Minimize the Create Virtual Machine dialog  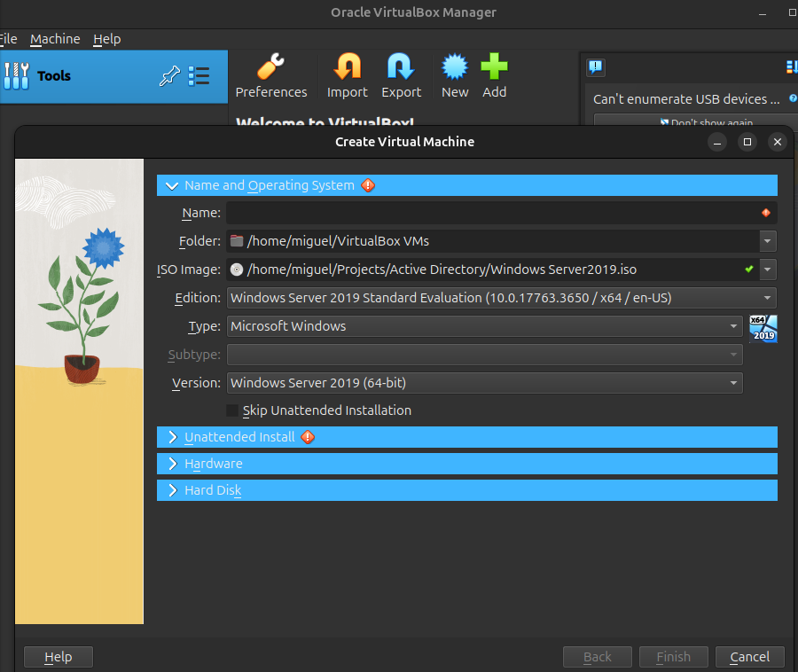[717, 142]
